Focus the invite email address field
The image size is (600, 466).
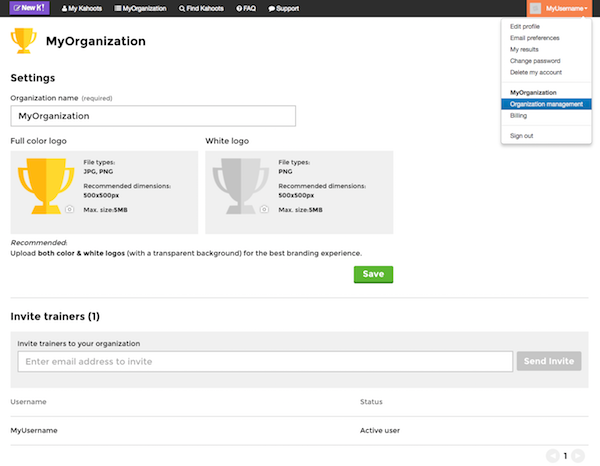click(265, 362)
